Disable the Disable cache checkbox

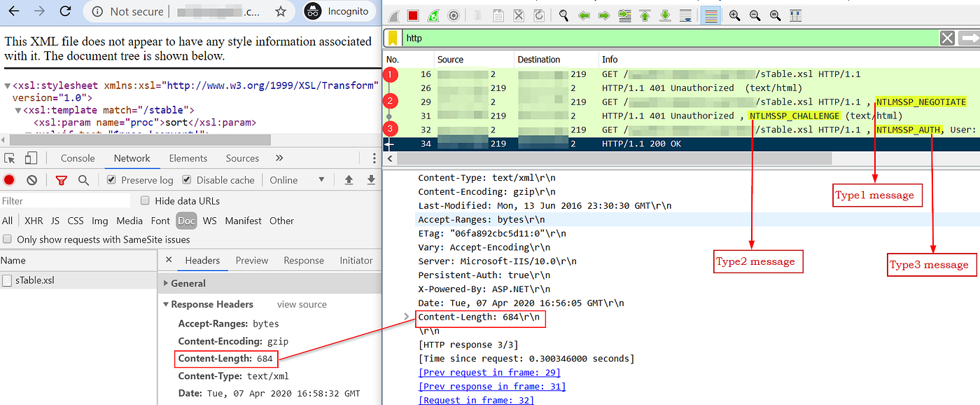[186, 180]
